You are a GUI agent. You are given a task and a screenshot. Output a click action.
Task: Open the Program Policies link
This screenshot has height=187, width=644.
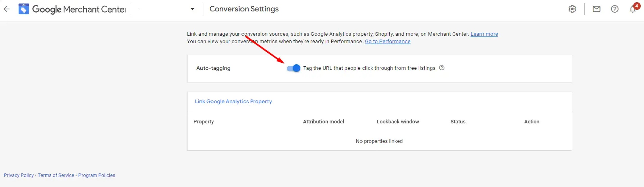coord(97,175)
